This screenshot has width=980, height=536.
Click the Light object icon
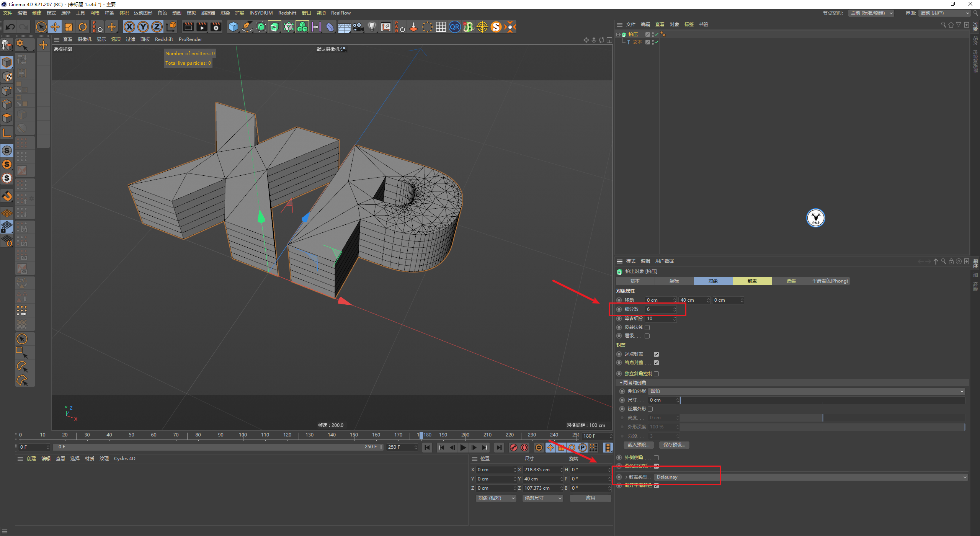[372, 27]
